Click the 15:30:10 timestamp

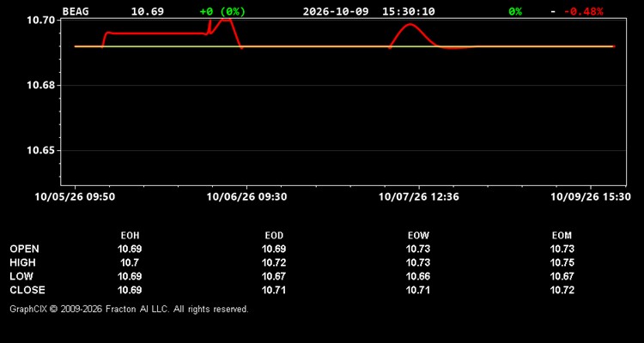[x=408, y=11]
